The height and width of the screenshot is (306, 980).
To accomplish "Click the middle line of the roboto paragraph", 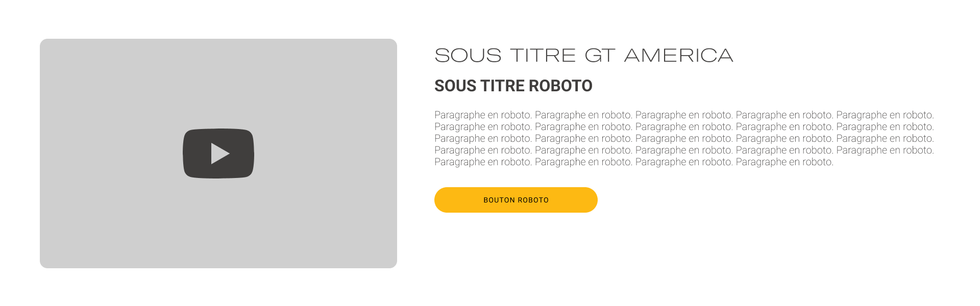I will pyautogui.click(x=684, y=139).
